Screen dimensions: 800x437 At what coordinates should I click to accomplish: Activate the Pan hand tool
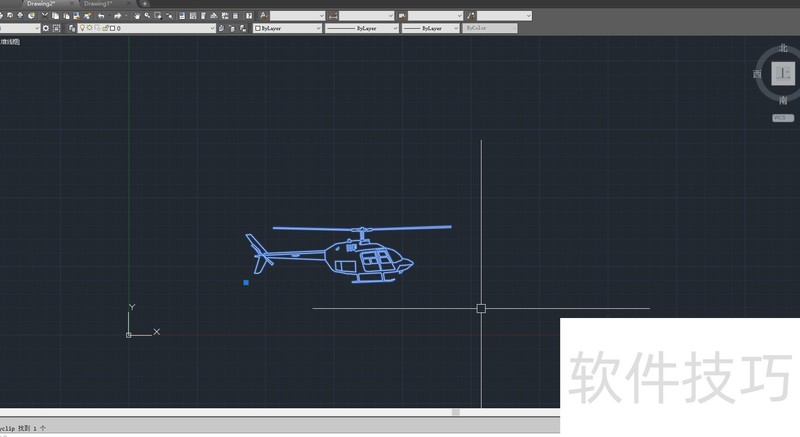137,16
